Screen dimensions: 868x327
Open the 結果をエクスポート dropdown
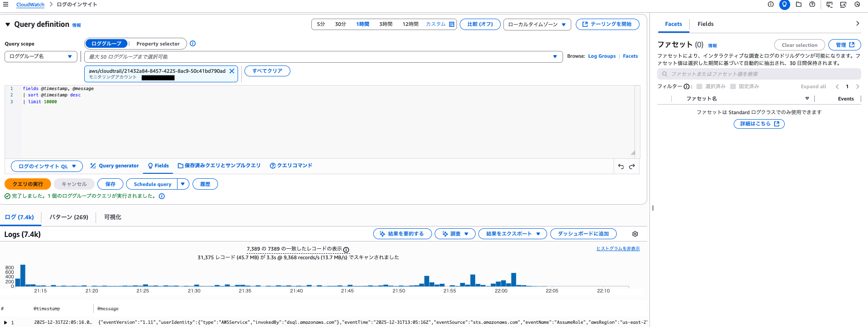click(513, 234)
